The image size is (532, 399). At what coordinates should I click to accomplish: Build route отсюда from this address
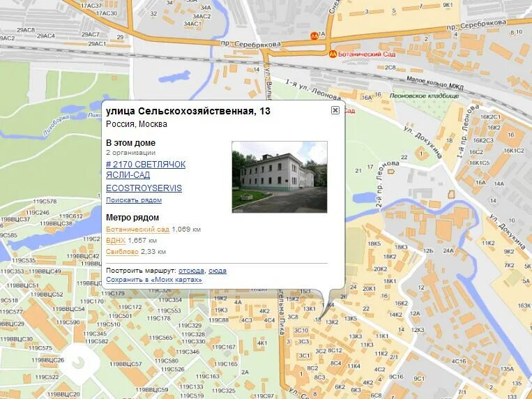[191, 271]
